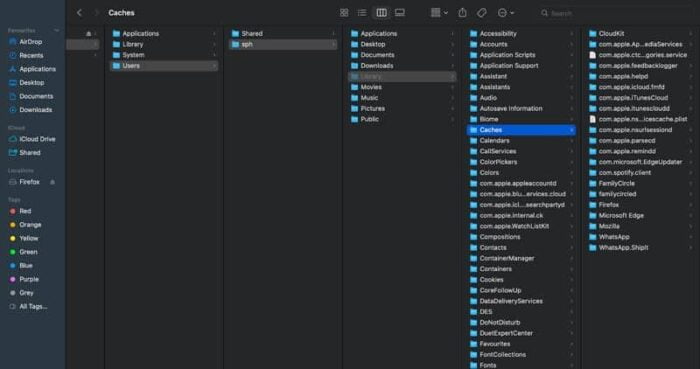The height and width of the screenshot is (369, 700).
Task: Switch to gallery view
Action: [400, 13]
